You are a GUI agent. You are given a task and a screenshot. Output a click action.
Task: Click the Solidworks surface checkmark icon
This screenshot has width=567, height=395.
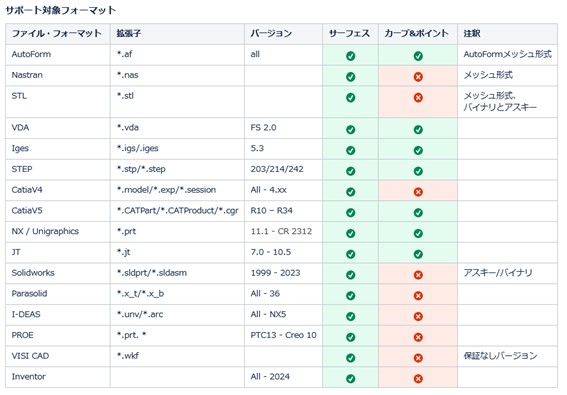[350, 275]
